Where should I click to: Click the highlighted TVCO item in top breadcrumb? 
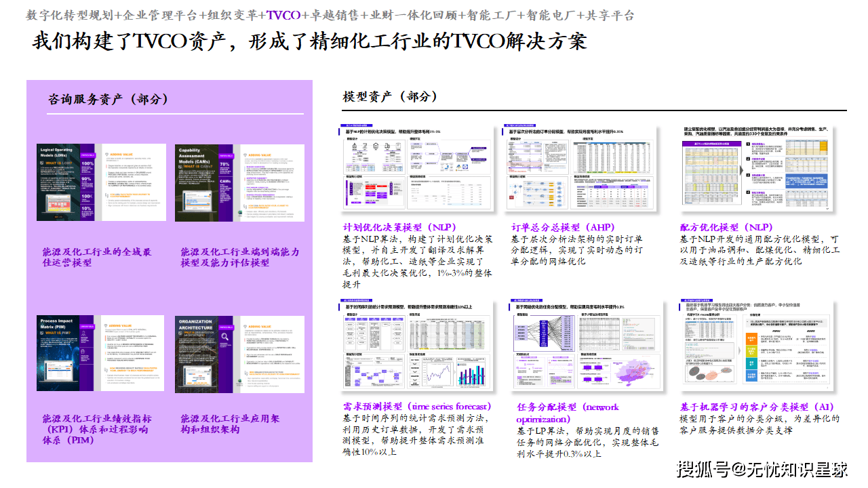click(283, 16)
